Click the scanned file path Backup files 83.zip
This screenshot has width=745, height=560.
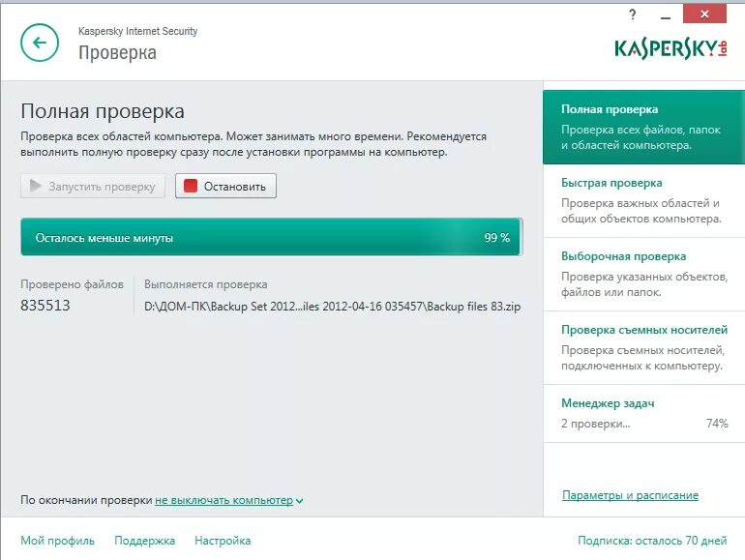tap(332, 307)
